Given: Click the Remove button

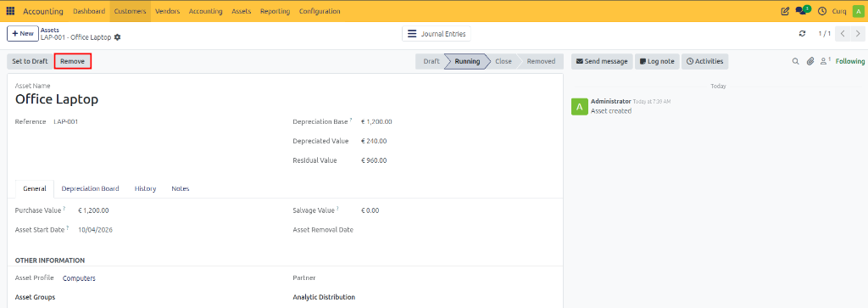Looking at the screenshot, I should click(73, 61).
